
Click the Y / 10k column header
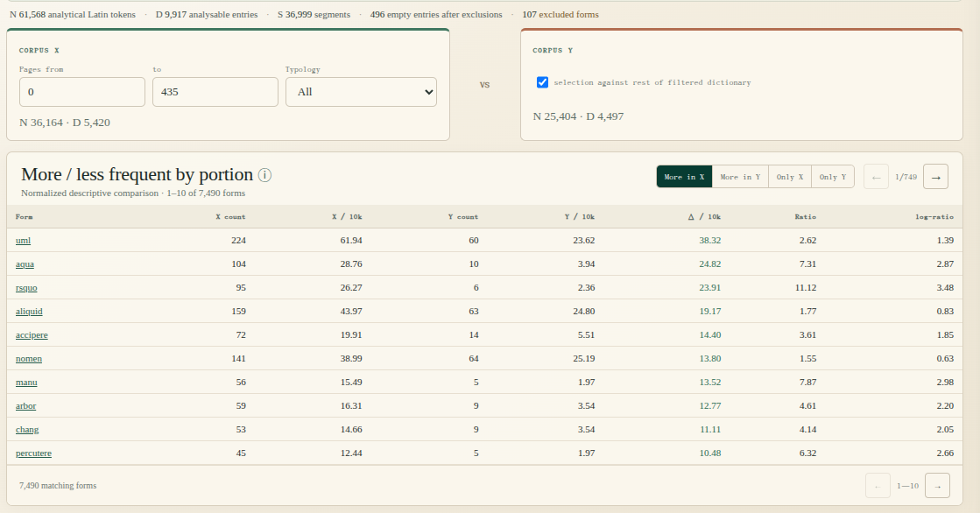click(x=580, y=217)
